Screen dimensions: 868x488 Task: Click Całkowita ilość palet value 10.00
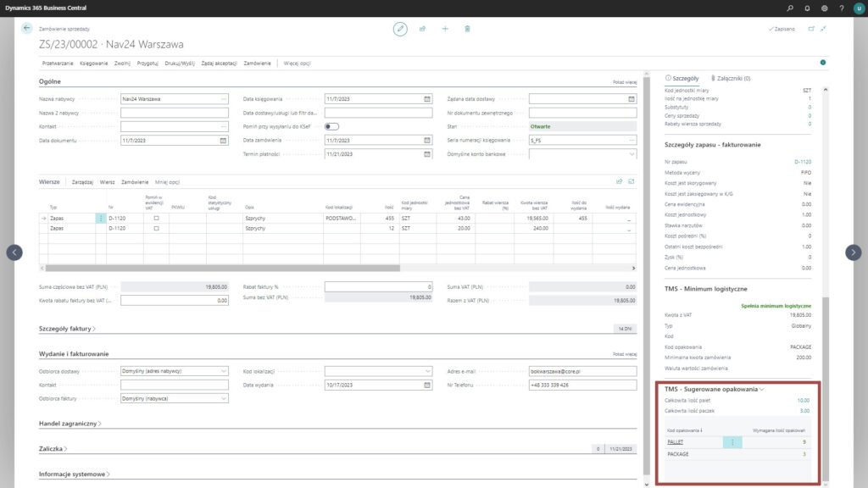point(804,401)
